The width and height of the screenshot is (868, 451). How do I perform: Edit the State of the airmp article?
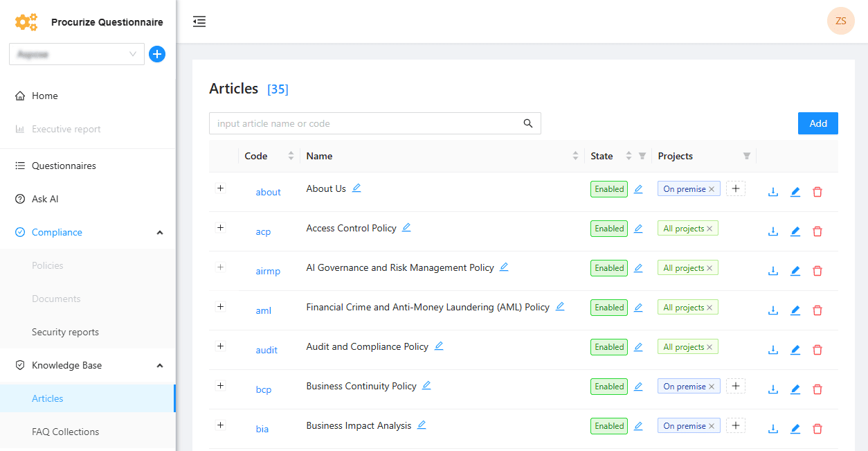[638, 269]
